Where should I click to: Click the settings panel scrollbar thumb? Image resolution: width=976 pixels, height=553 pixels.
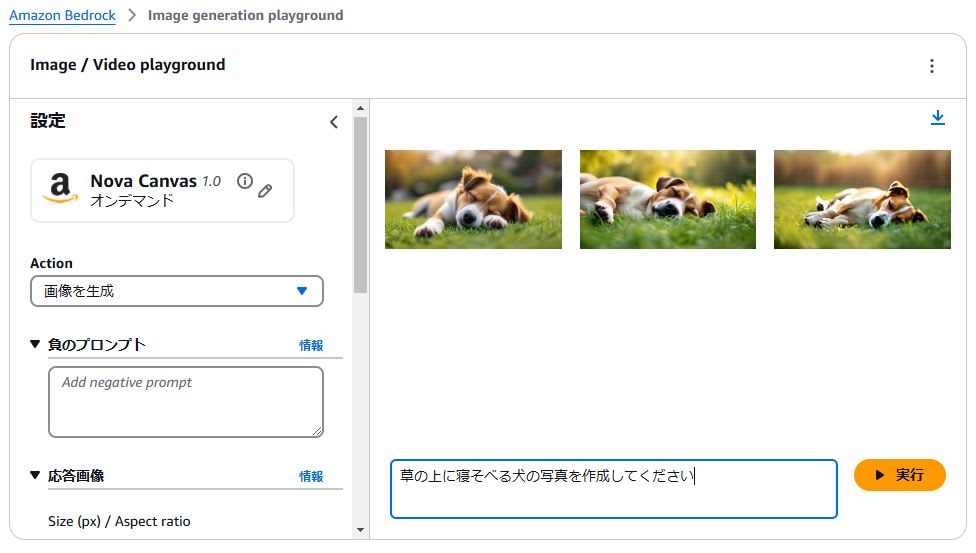point(360,205)
